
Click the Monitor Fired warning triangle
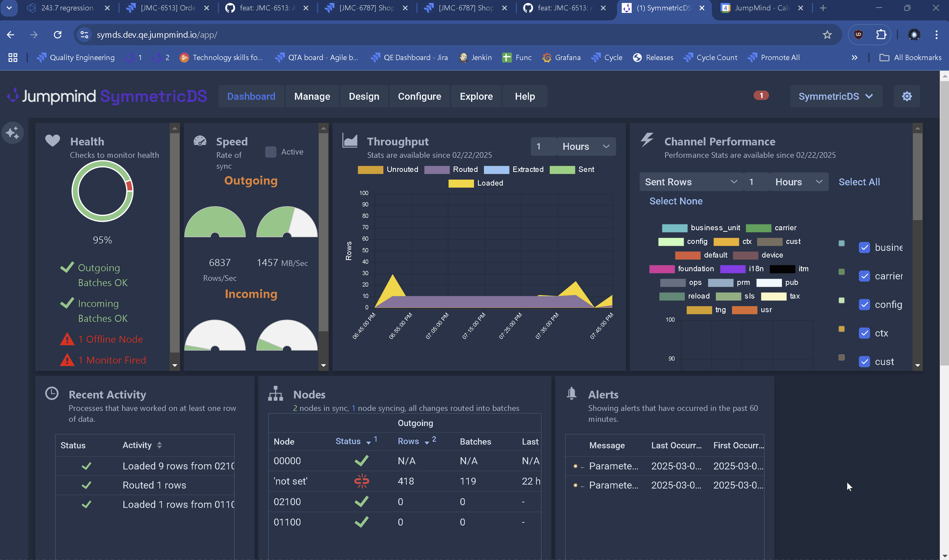pyautogui.click(x=67, y=360)
